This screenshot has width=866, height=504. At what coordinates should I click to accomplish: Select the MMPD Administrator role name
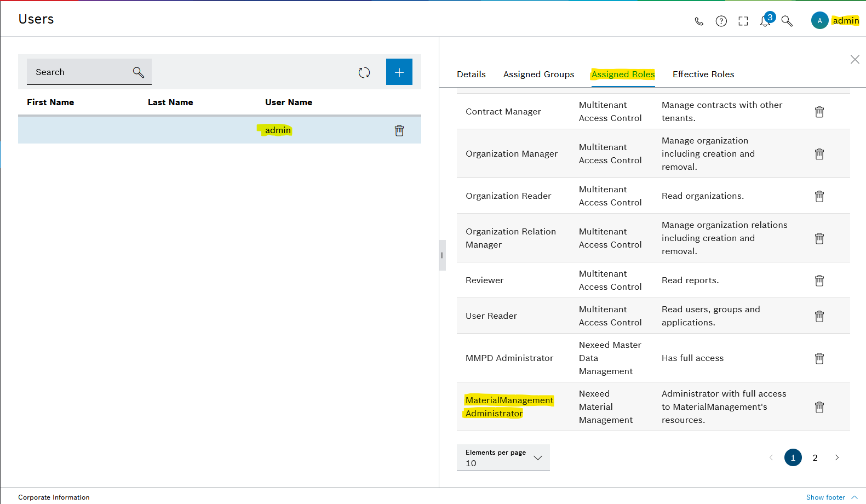pos(509,358)
